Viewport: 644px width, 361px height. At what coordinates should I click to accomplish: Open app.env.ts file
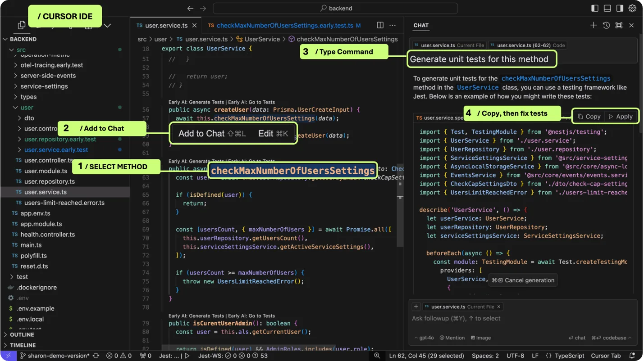(35, 213)
